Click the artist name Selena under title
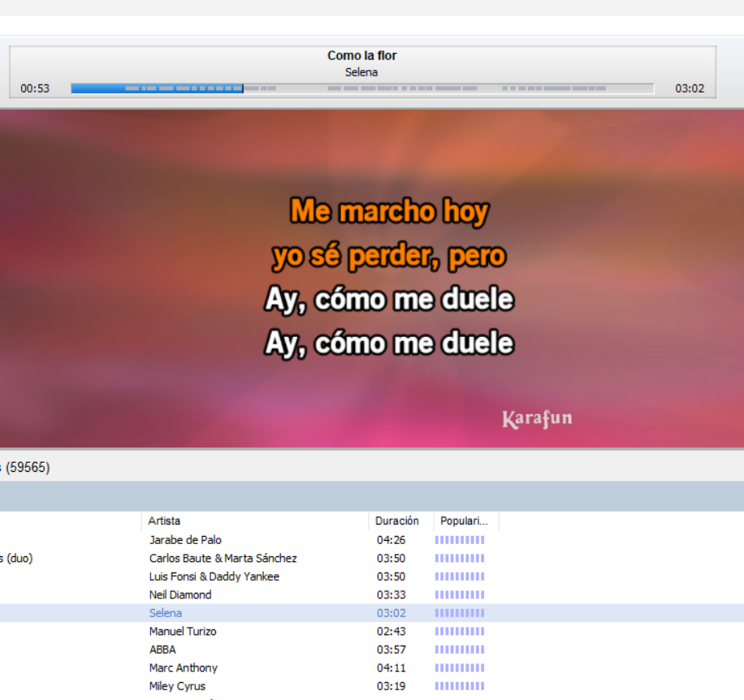744x700 pixels. pos(361,72)
